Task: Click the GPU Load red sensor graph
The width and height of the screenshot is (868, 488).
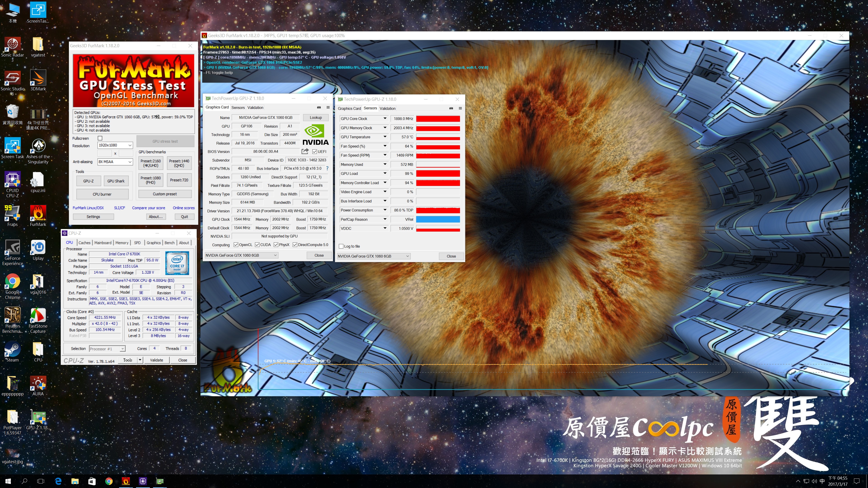Action: tap(438, 174)
